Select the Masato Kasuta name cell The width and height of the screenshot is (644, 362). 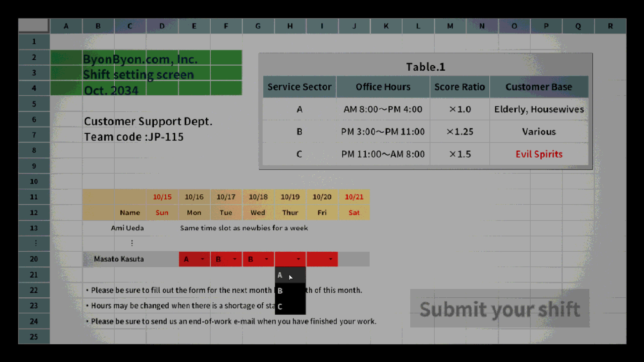pyautogui.click(x=119, y=259)
